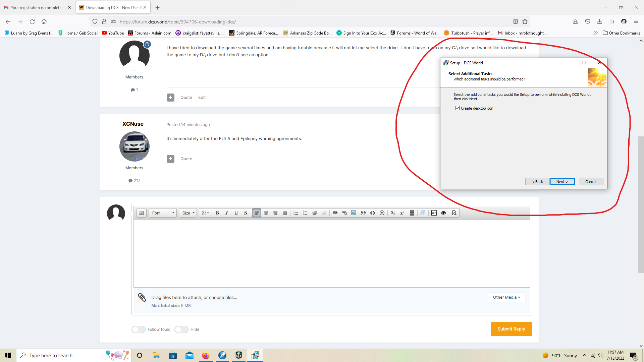The height and width of the screenshot is (362, 644).
Task: Open a new browser tab
Action: (x=158, y=7)
